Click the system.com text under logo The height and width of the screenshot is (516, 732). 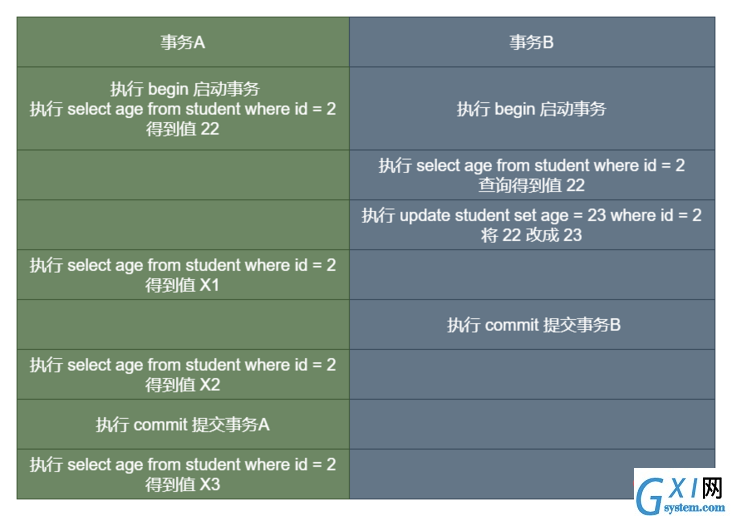[694, 507]
